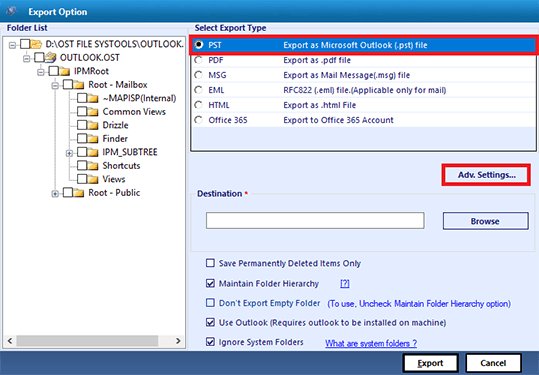Open the What are system folders link
This screenshot has width=539, height=375.
tap(371, 343)
